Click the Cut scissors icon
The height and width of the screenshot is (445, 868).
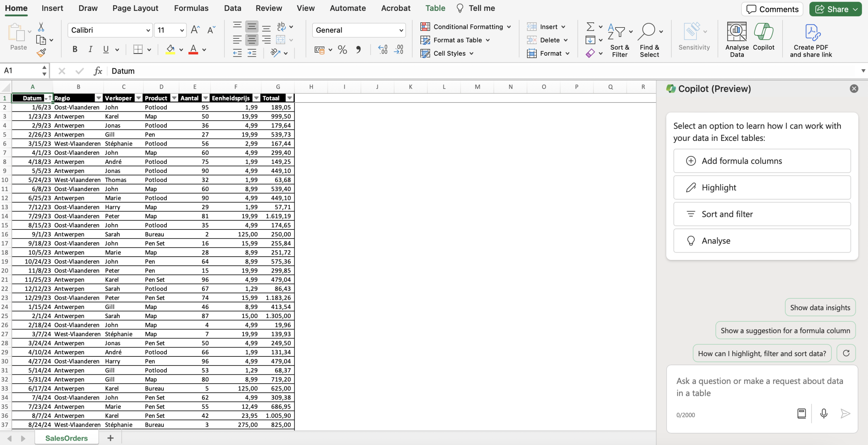(41, 26)
